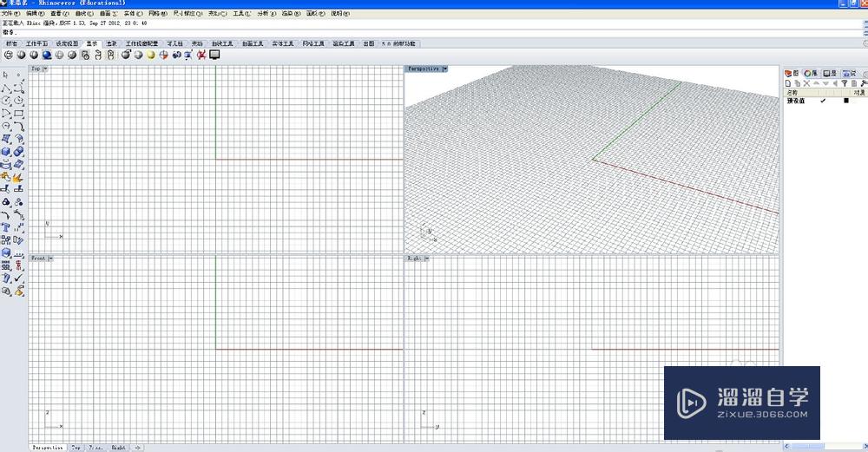Screen dimensions: 868x452
Task: Select the Text object tool
Action: [x=6, y=227]
